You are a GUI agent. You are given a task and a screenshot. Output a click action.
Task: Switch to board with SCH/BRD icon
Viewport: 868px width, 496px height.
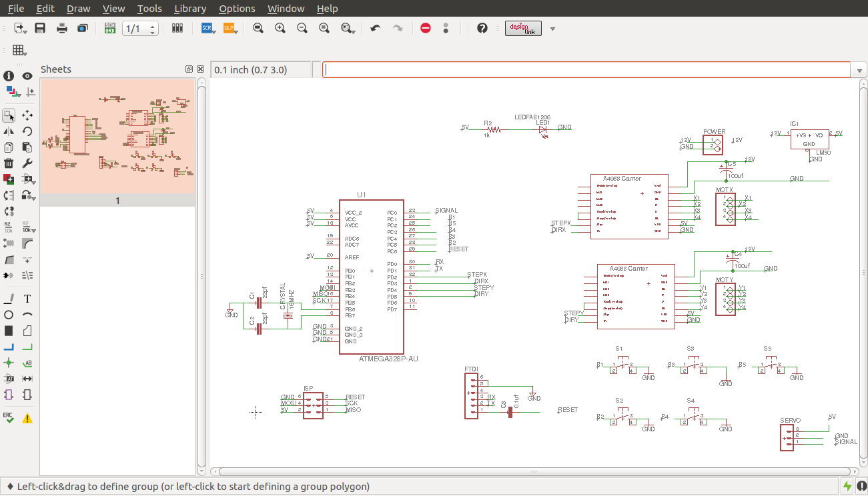pos(110,28)
